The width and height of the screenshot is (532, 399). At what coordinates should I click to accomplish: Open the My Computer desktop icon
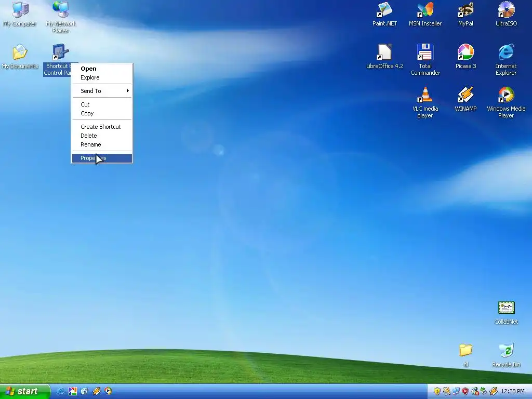(20, 14)
